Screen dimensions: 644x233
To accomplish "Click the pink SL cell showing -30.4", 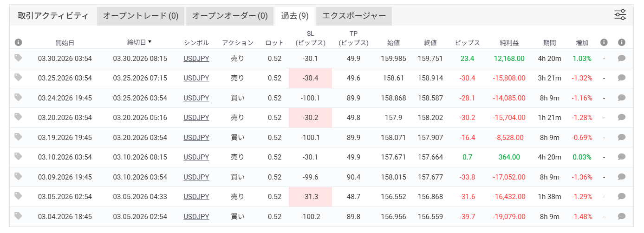I will (310, 78).
